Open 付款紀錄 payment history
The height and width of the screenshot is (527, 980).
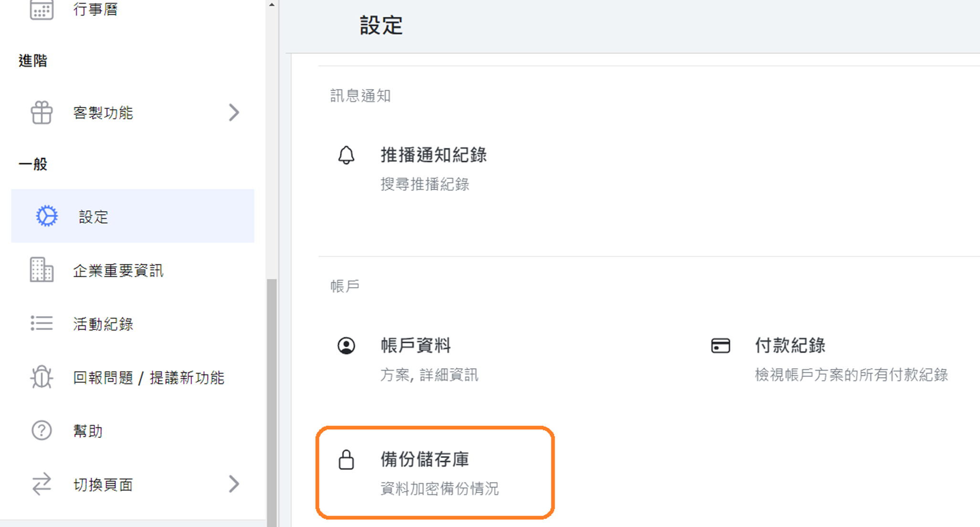790,345
